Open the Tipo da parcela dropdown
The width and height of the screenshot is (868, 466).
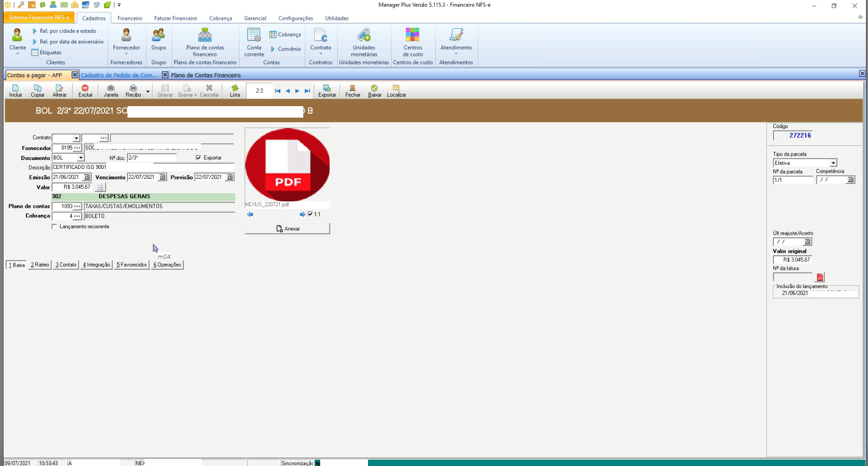point(833,163)
